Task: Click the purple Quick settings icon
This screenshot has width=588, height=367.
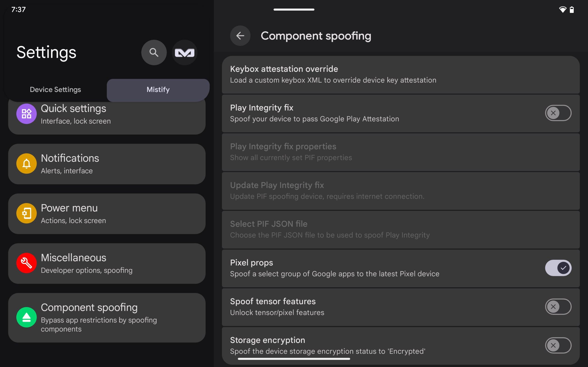Action: [26, 114]
